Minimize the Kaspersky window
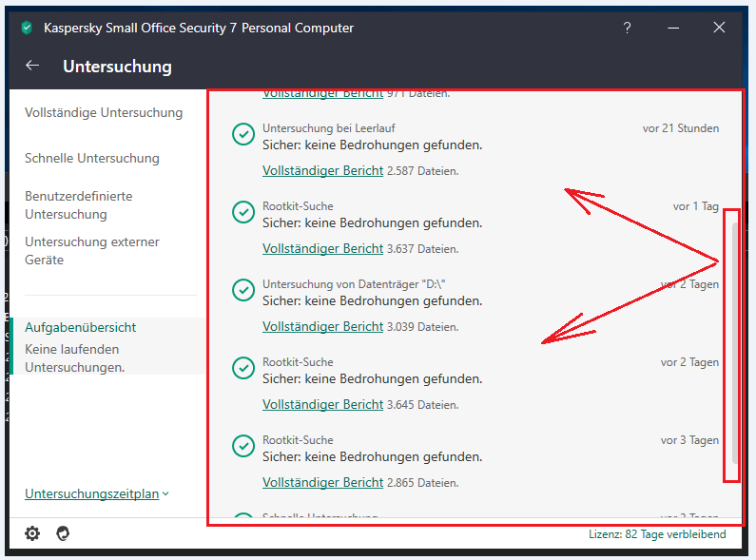The width and height of the screenshot is (756, 560). [x=673, y=28]
